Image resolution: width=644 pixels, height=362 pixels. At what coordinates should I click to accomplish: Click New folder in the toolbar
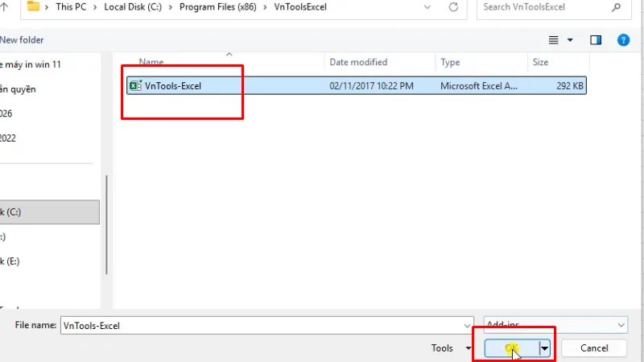click(x=22, y=39)
